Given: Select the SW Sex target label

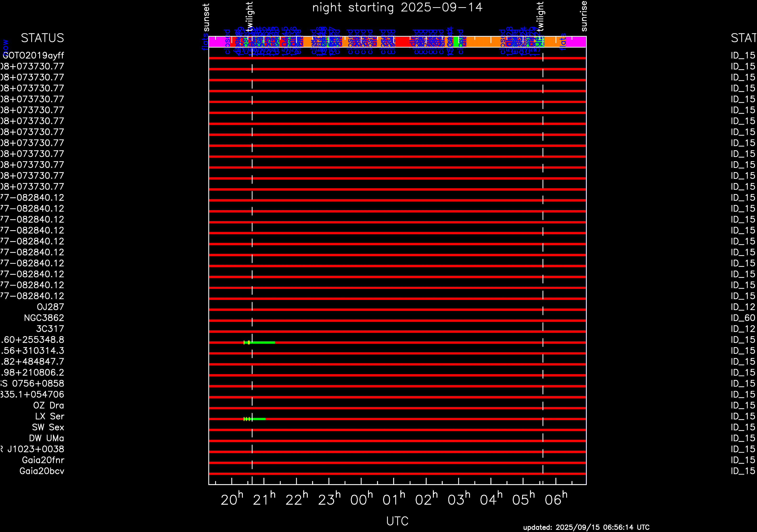Looking at the screenshot, I should (48, 427).
